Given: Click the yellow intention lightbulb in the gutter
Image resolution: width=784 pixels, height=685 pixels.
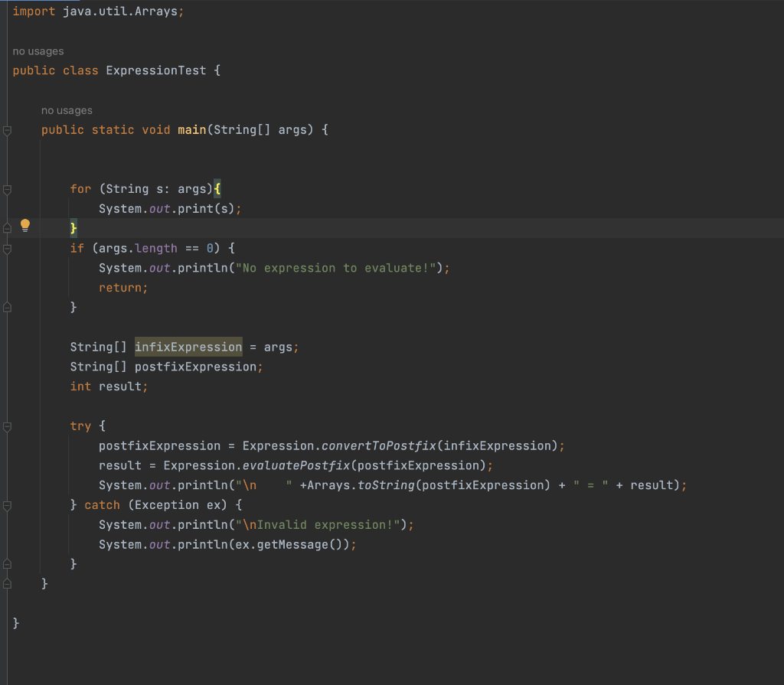Looking at the screenshot, I should (x=25, y=225).
